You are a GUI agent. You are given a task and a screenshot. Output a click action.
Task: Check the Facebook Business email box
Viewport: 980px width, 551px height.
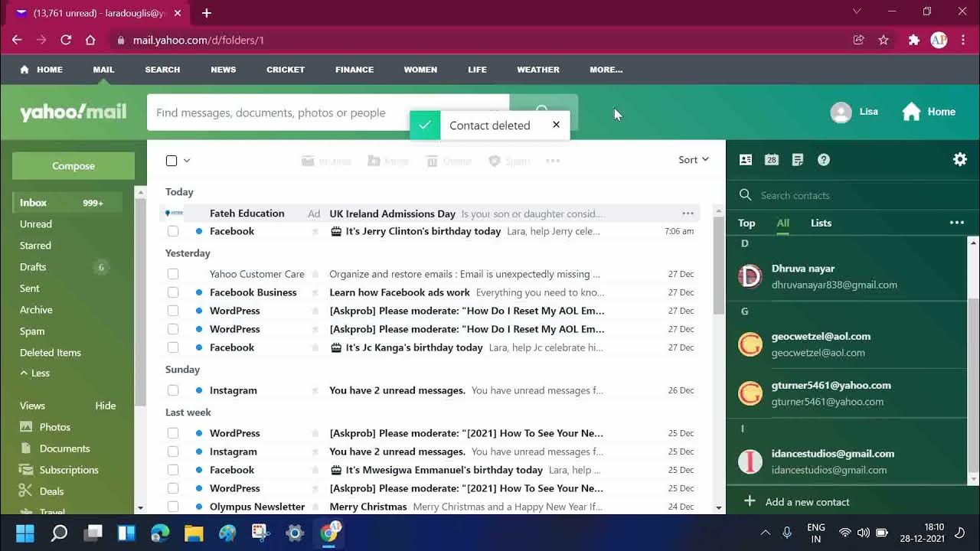[x=173, y=292]
